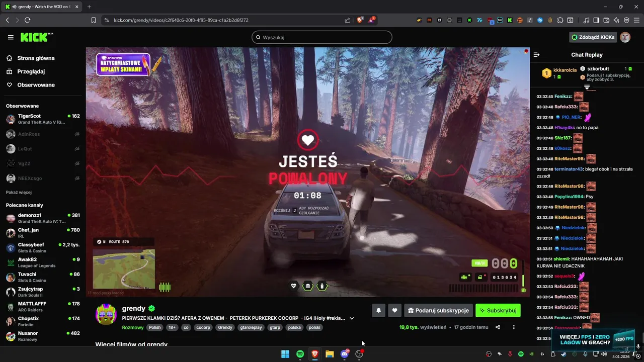Click the Wyszukaj search field

(322, 37)
